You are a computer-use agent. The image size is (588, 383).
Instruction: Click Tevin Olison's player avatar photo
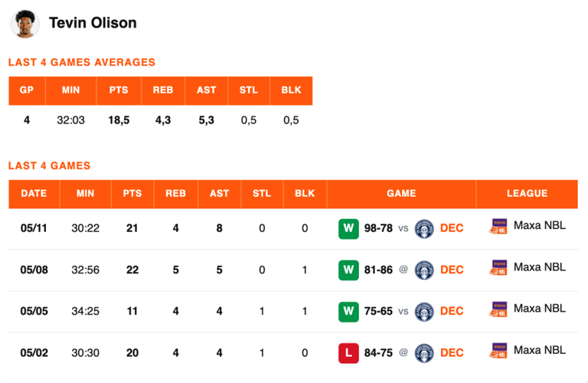pos(24,24)
